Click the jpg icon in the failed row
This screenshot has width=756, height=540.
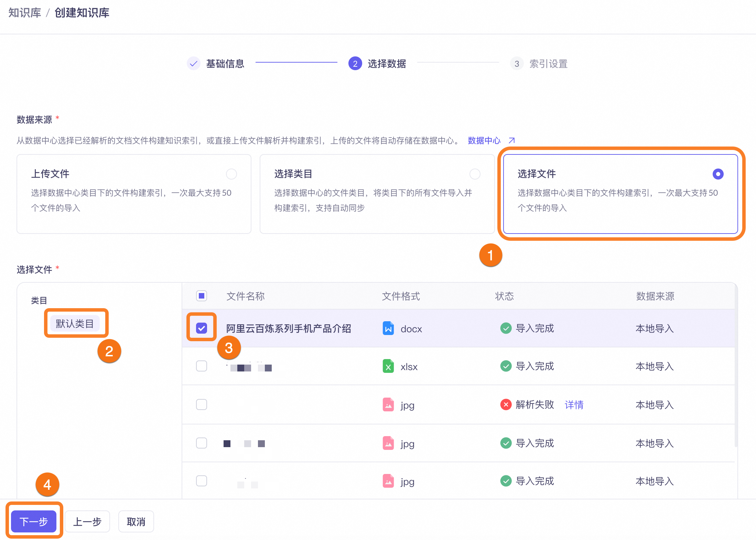[x=388, y=405]
